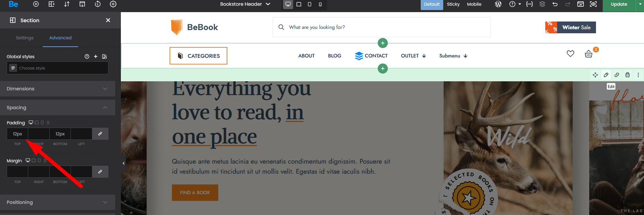
Task: Add a new global style with plus icon
Action: (x=96, y=56)
